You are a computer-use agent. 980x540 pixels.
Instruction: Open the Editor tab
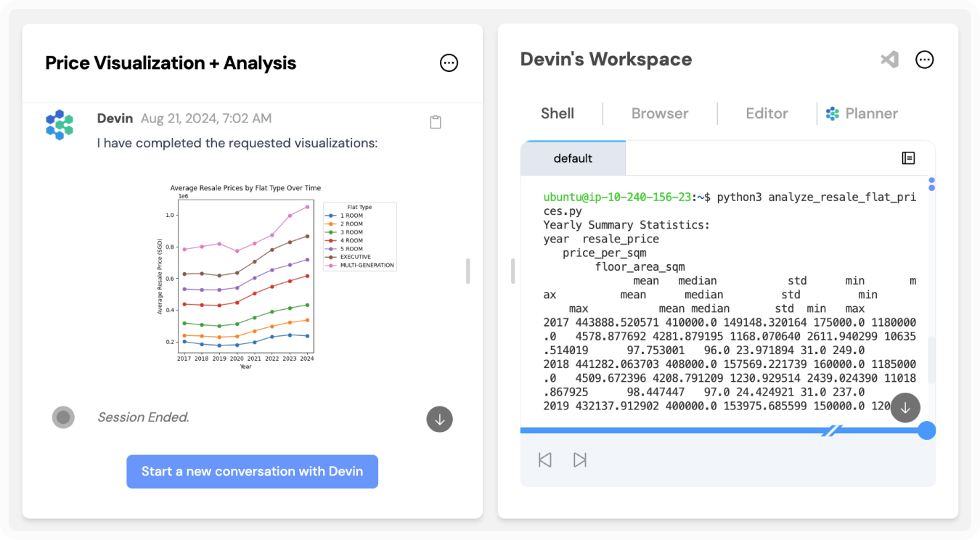tap(767, 113)
